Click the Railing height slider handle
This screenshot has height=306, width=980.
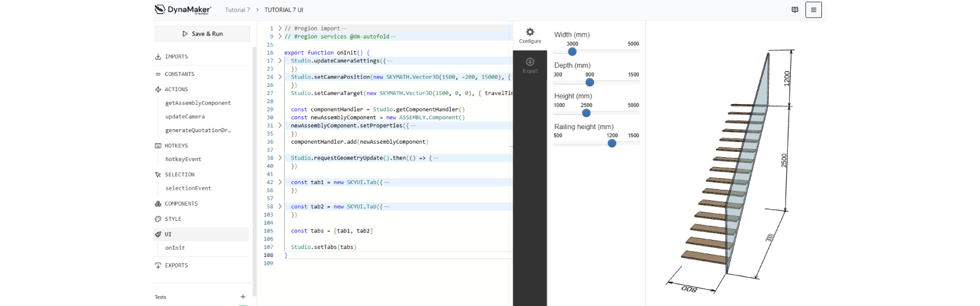(x=612, y=143)
